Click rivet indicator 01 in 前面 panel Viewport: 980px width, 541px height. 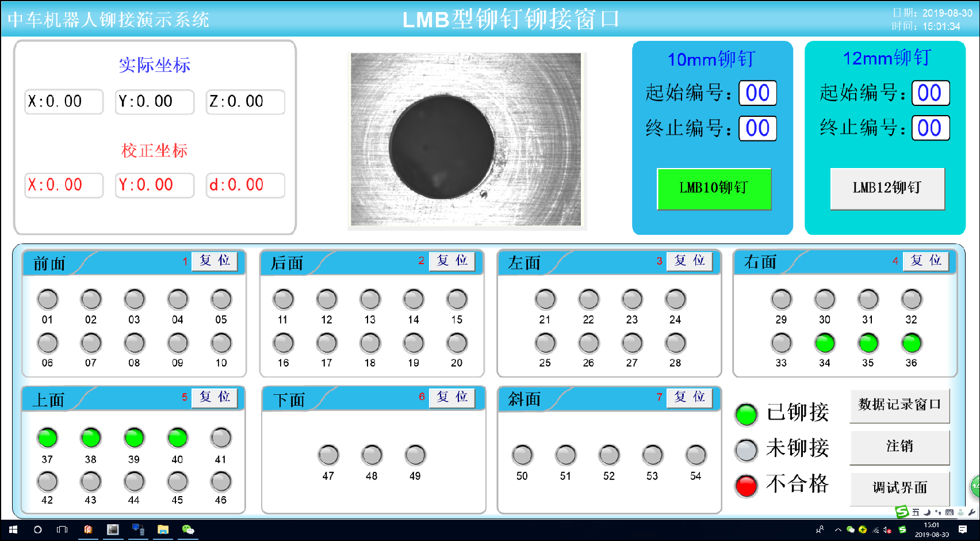[48, 299]
